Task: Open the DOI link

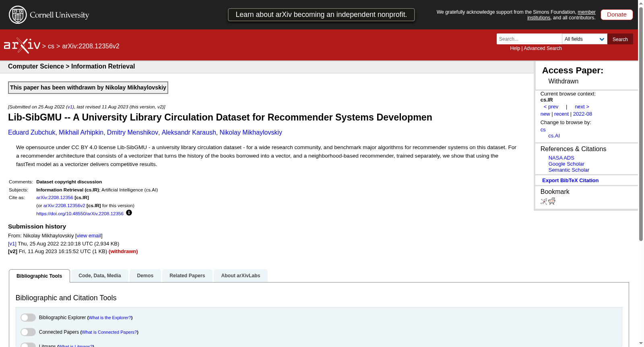Action: point(80,214)
